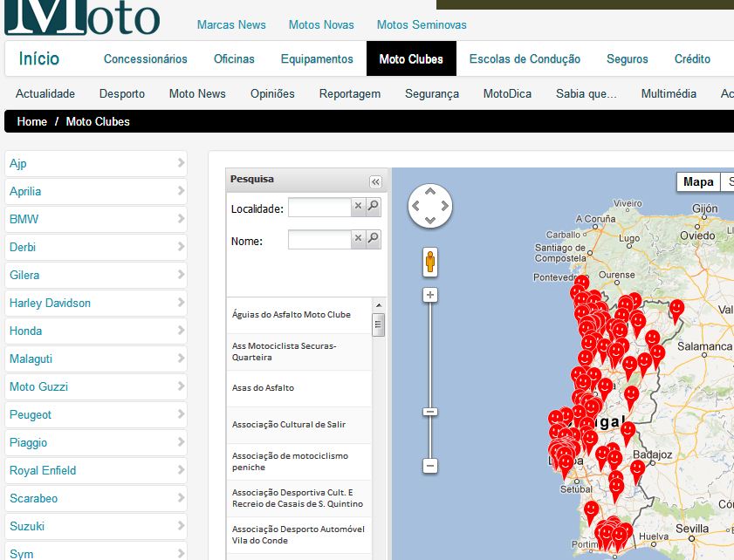Click the red marker near Pontevedra
Screen dimensions: 734x560
pos(581,283)
